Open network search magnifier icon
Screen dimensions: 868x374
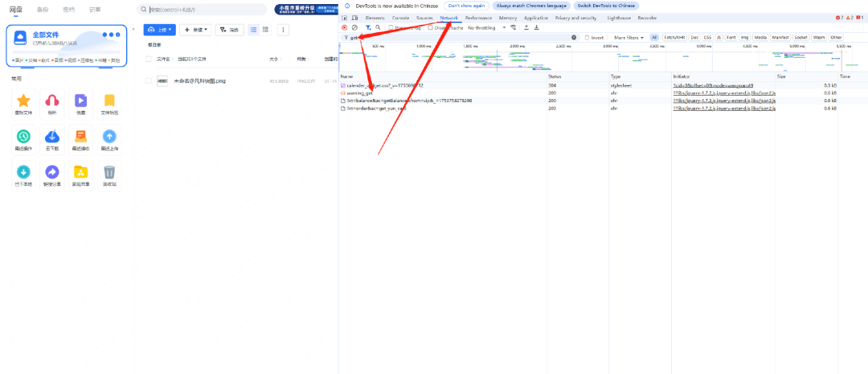(x=378, y=27)
